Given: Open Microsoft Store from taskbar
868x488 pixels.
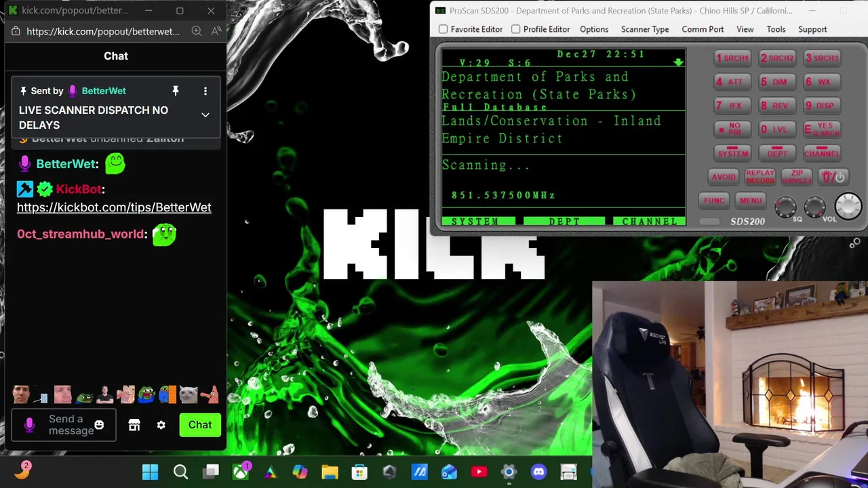Looking at the screenshot, I should (359, 472).
